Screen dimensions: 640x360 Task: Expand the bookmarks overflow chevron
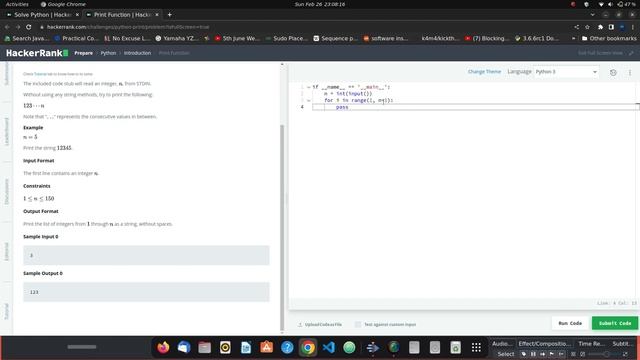click(573, 38)
